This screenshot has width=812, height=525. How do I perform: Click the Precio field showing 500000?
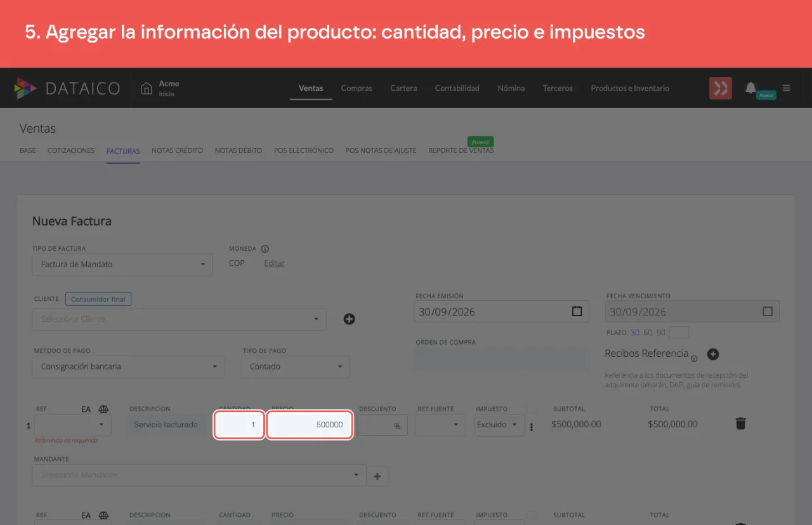310,425
